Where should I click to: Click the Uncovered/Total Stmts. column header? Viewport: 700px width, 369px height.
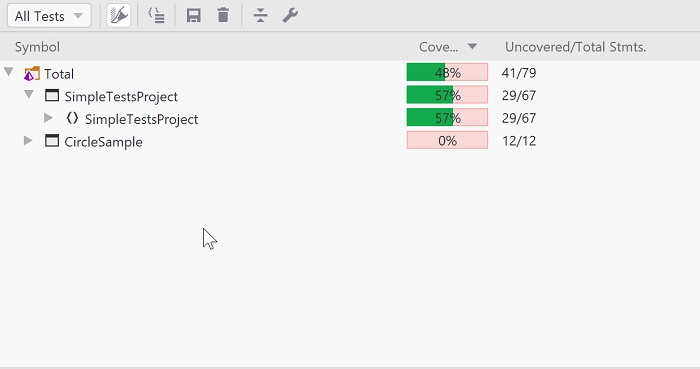pos(595,47)
